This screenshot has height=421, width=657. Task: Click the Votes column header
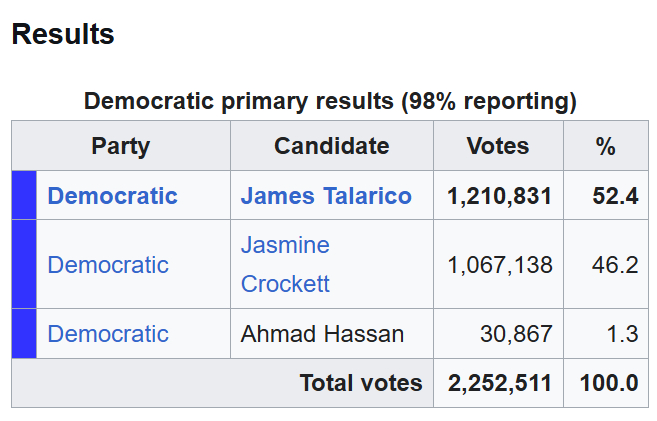point(498,146)
